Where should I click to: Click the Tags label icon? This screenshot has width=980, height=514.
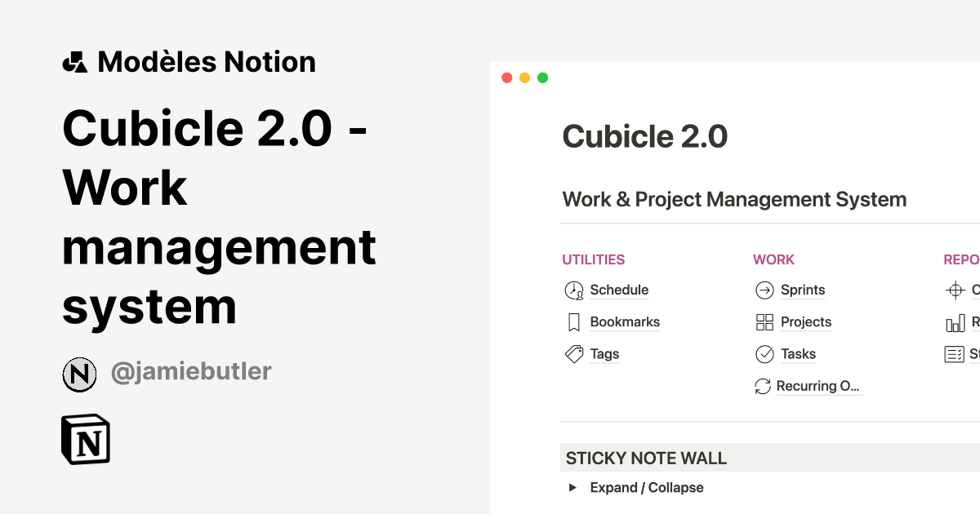click(x=574, y=353)
